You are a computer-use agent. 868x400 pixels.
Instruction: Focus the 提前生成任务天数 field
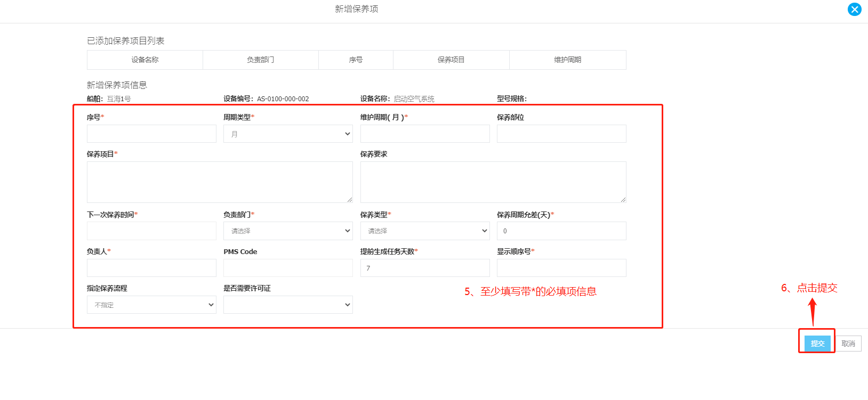tap(425, 268)
